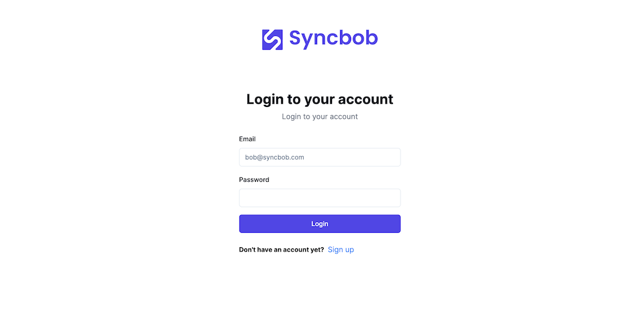The height and width of the screenshot is (322, 644).
Task: Click the white 'Login' text on the button
Action: (x=319, y=224)
